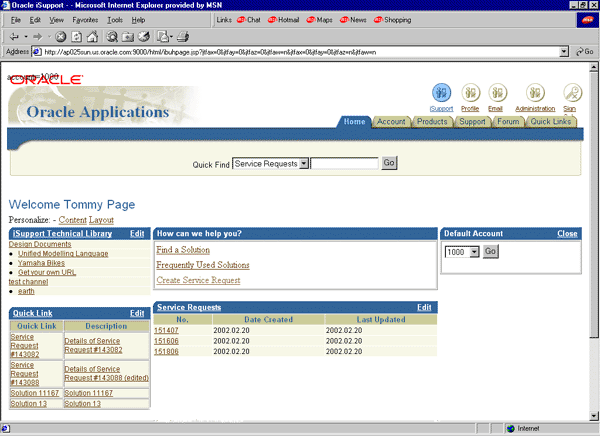Viewport: 600px width, 436px height.
Task: Click the browser Back arrow
Action: (12, 35)
